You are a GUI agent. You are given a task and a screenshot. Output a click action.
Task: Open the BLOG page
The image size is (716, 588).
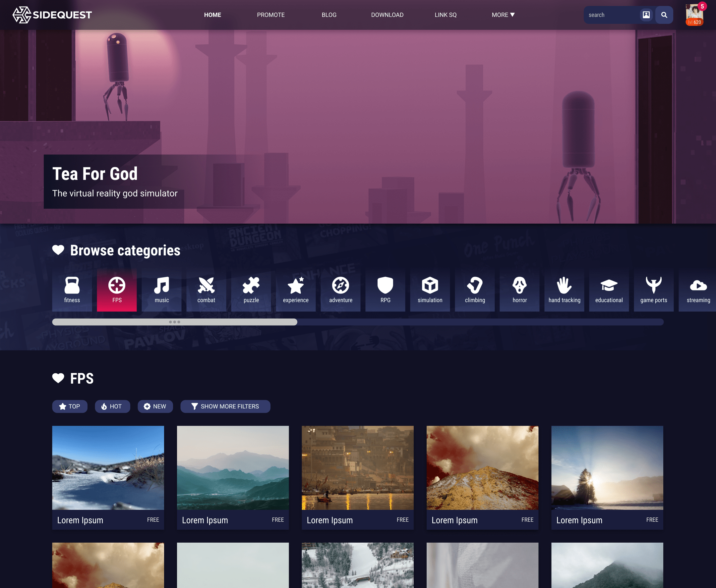click(329, 15)
